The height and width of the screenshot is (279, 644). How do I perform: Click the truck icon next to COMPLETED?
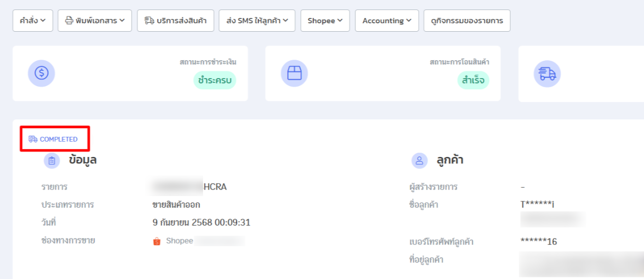(33, 139)
